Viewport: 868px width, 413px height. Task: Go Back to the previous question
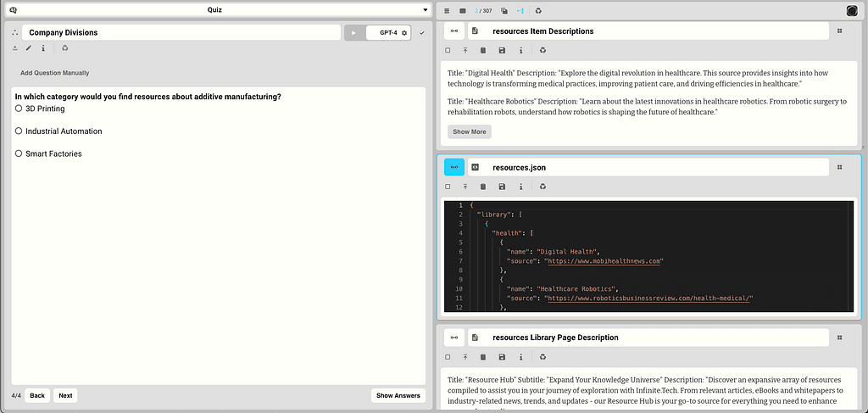(x=37, y=395)
